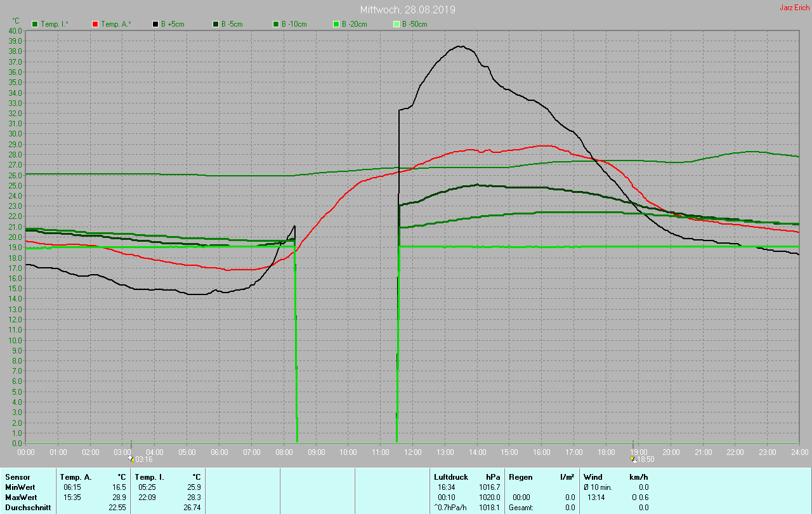Click the 'Luftdruck' column header
812x514 pixels.
(451, 477)
